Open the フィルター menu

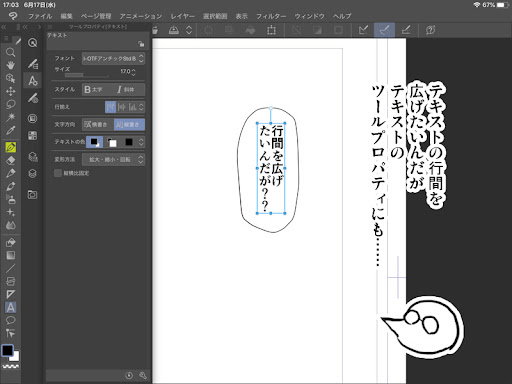click(271, 16)
